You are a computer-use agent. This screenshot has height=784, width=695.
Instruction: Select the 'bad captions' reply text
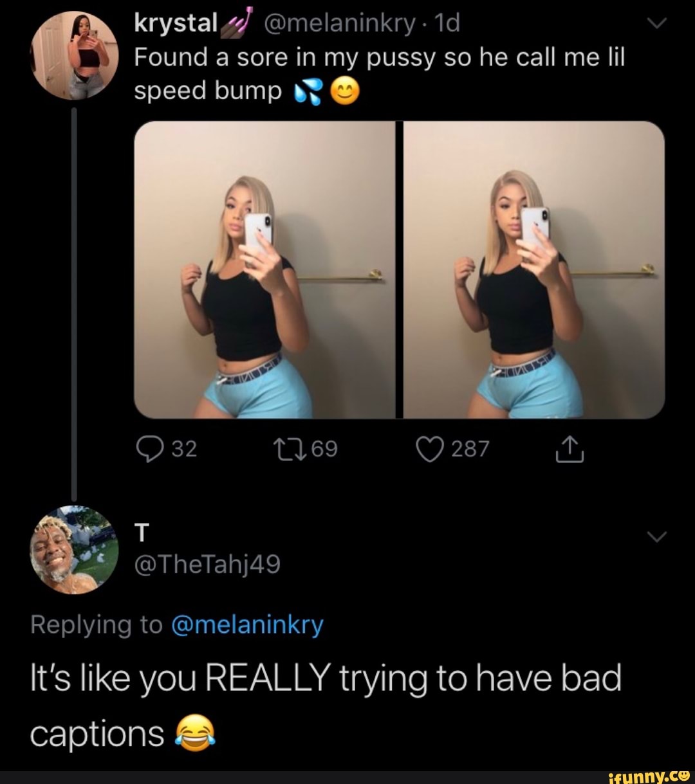coord(325,706)
